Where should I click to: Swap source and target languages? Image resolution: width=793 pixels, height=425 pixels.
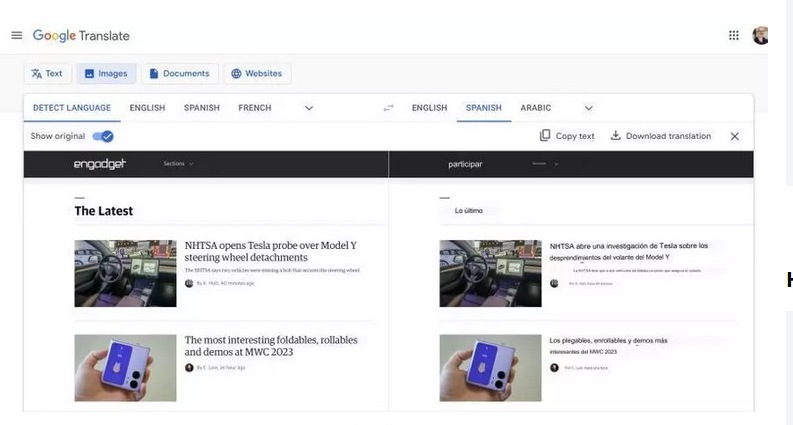point(388,108)
